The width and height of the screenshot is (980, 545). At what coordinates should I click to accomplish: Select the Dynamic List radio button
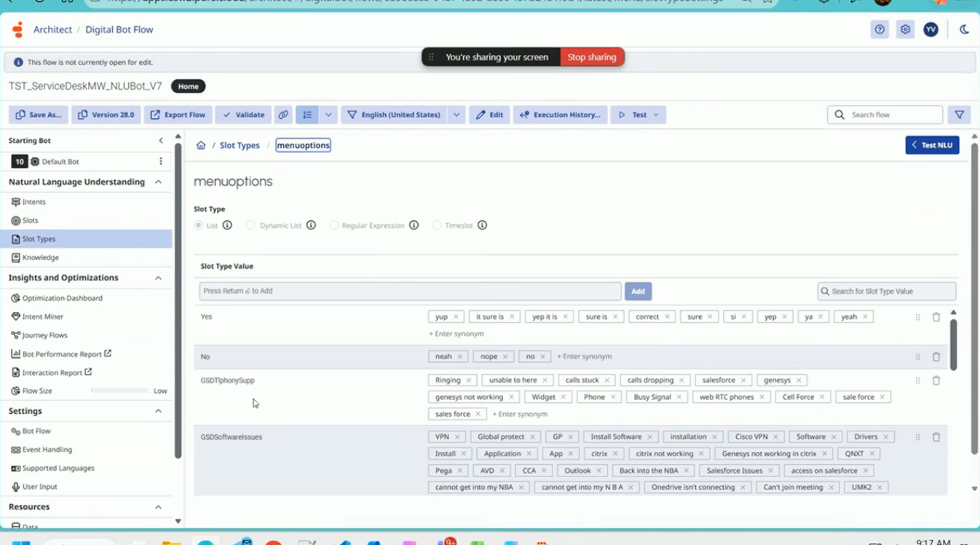pyautogui.click(x=250, y=225)
